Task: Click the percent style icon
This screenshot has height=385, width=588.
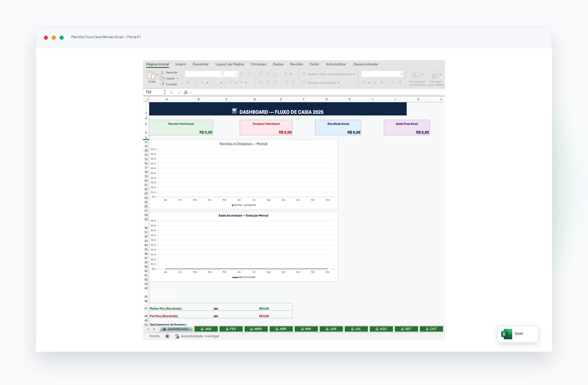Action: (x=375, y=83)
